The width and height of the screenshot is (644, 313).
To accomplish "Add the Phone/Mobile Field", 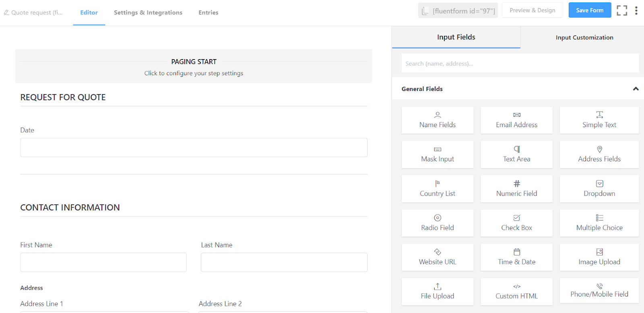I will pyautogui.click(x=599, y=291).
